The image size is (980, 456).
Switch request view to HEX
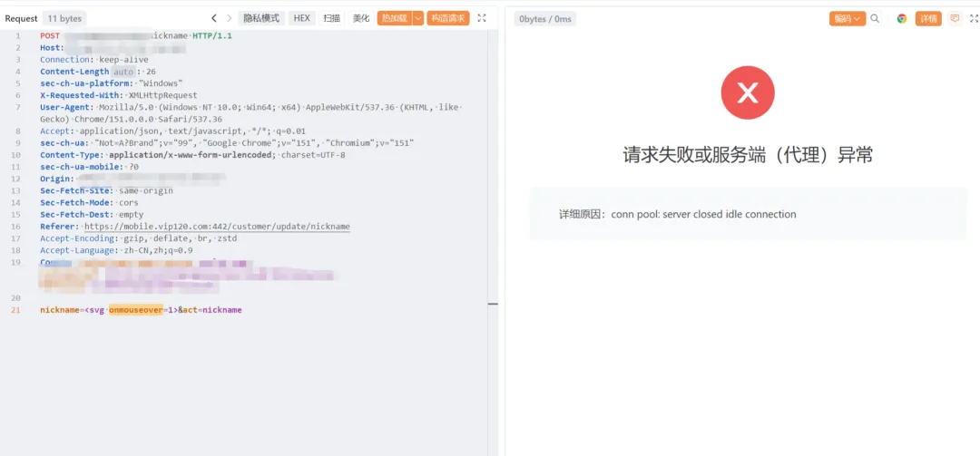point(302,18)
